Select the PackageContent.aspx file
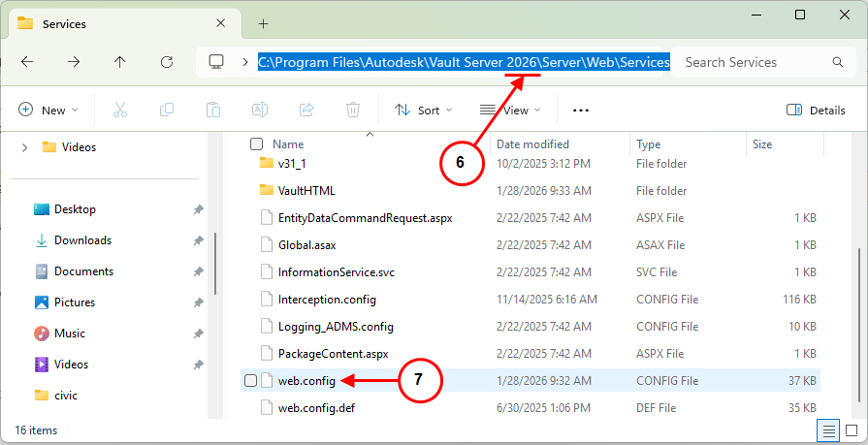868x445 pixels. coord(334,353)
